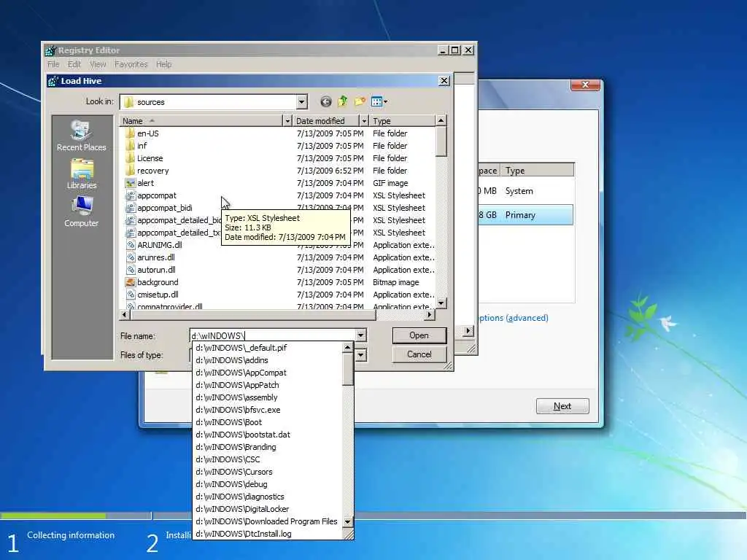Select the alert GIF image icon
The height and width of the screenshot is (560, 747).
tap(131, 183)
